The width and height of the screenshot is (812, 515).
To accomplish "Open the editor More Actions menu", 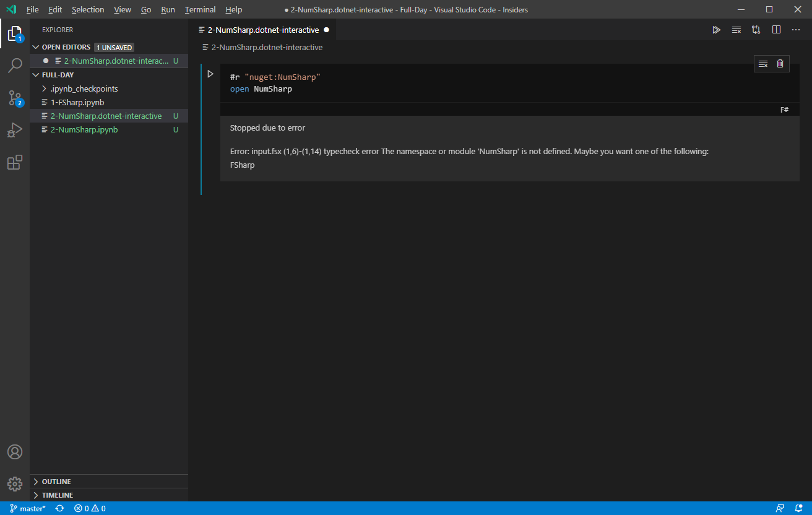I will point(796,30).
